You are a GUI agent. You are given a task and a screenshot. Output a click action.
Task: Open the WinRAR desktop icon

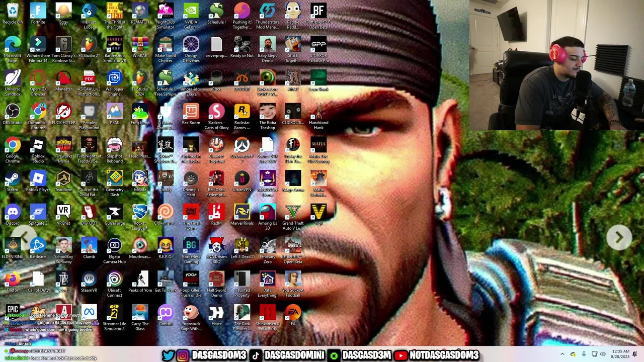tap(140, 47)
